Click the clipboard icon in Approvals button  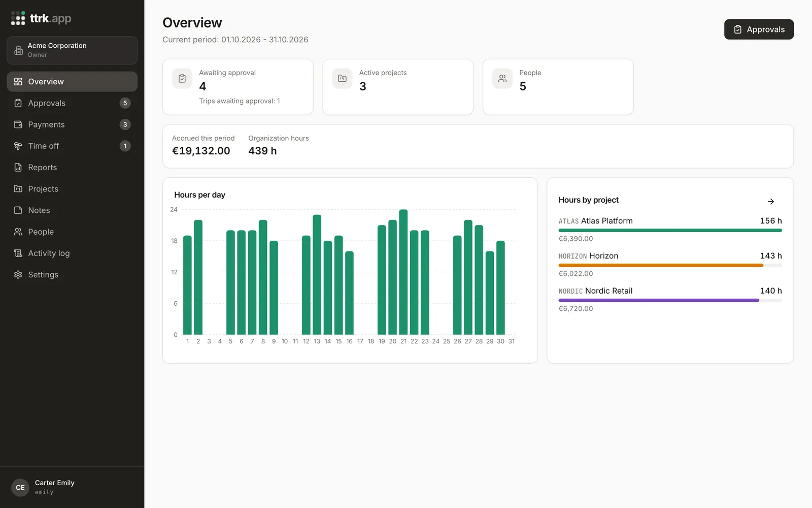(x=738, y=29)
